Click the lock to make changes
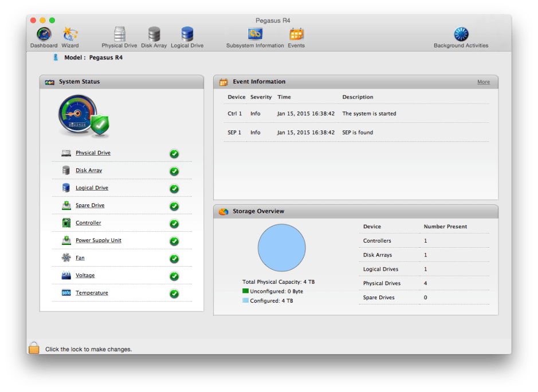 (34, 348)
